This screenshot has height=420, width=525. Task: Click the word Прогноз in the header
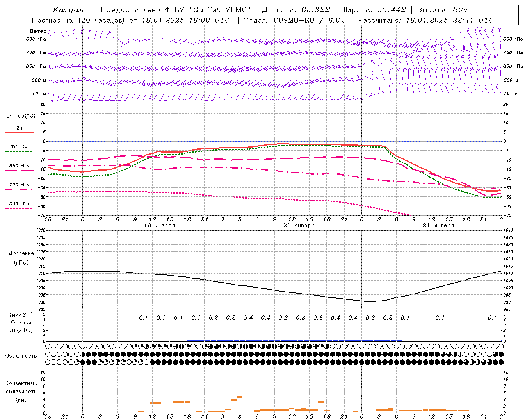pos(46,20)
